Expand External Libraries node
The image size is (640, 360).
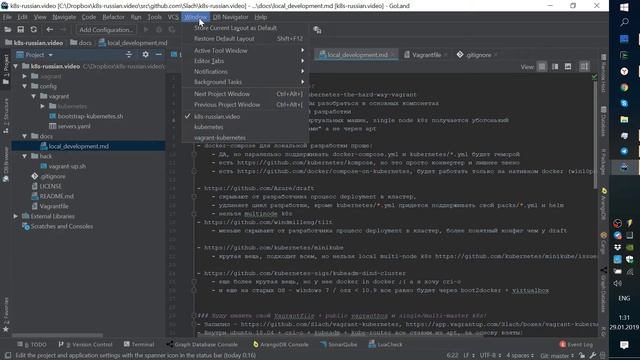16,216
